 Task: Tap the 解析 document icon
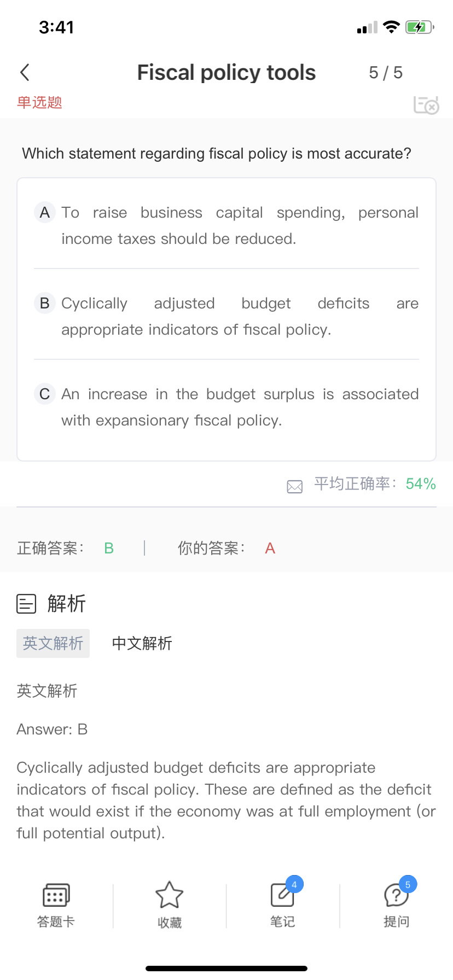click(x=26, y=604)
